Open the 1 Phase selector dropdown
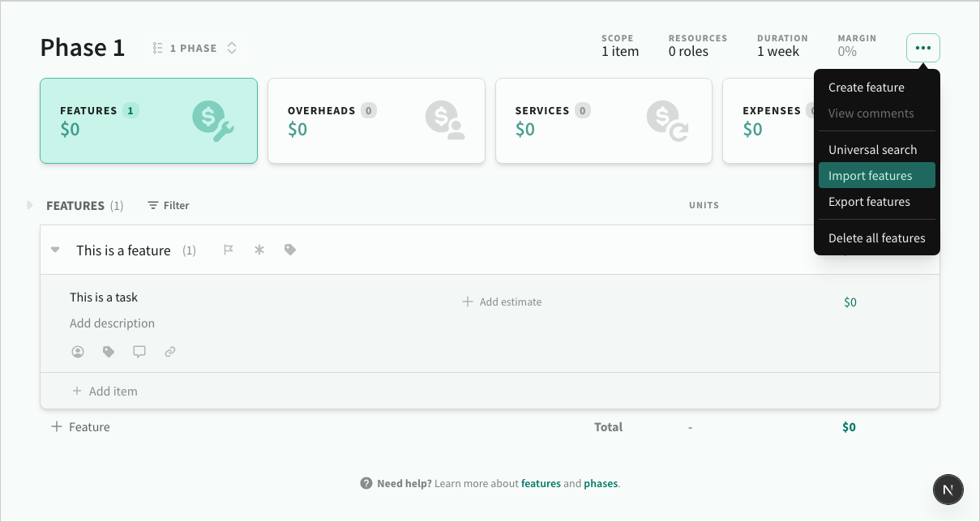The height and width of the screenshot is (522, 980). click(x=195, y=48)
